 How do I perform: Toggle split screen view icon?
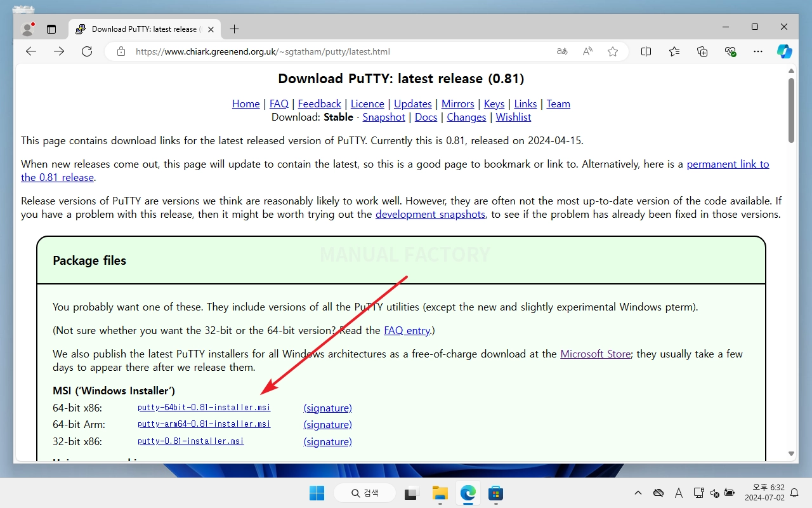coord(646,51)
